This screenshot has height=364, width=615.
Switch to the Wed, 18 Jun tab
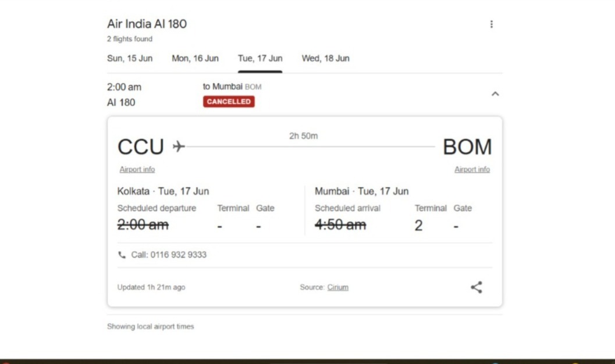tap(325, 58)
